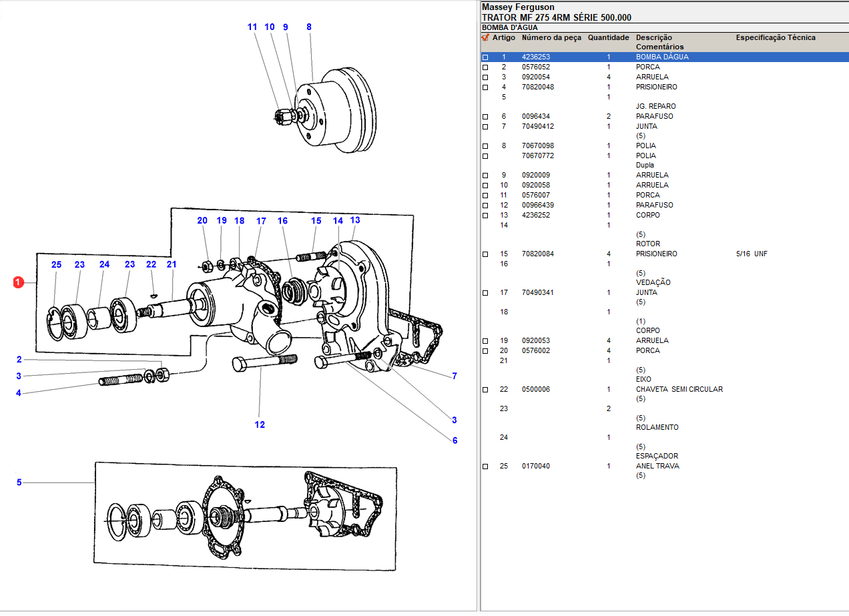Screen dimensions: 849x616
Task: Select the checkbox for POLIA part 70670772
Action: coord(485,156)
